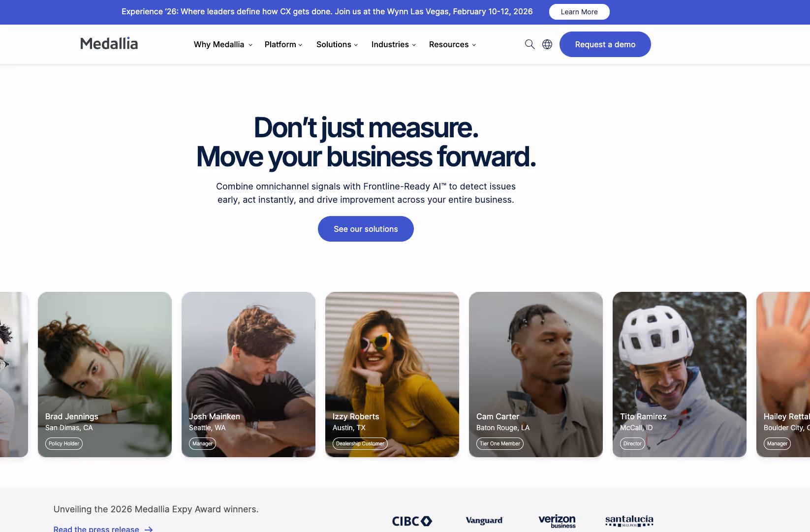Click the See our solutions button
Screen dimensions: 810x532
click(x=366, y=229)
